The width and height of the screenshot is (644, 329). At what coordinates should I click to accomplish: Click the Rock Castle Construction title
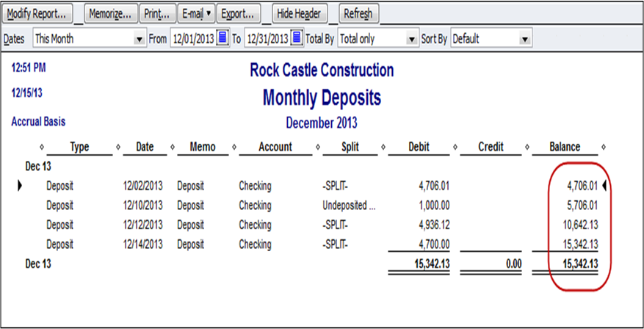(x=322, y=70)
